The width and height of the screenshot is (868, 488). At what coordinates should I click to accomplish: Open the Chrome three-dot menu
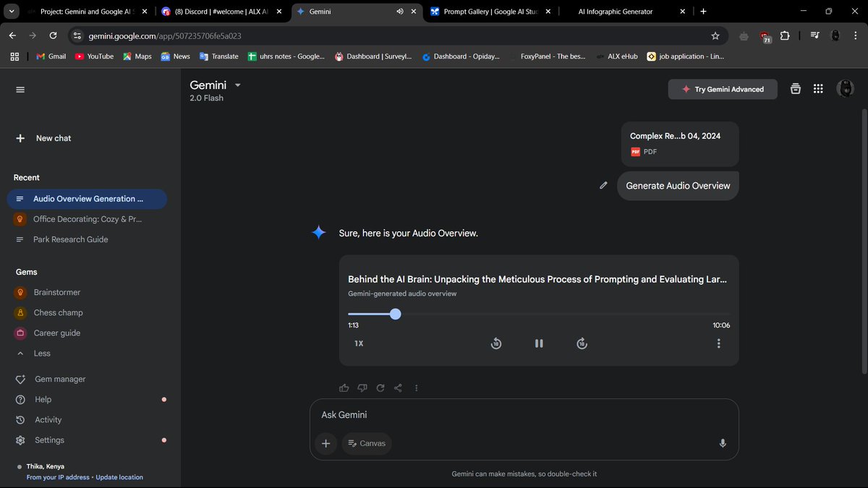click(856, 35)
